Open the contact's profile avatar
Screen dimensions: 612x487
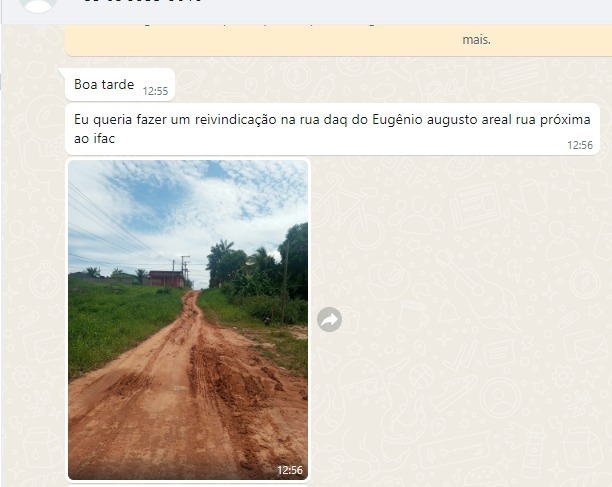pos(38,5)
